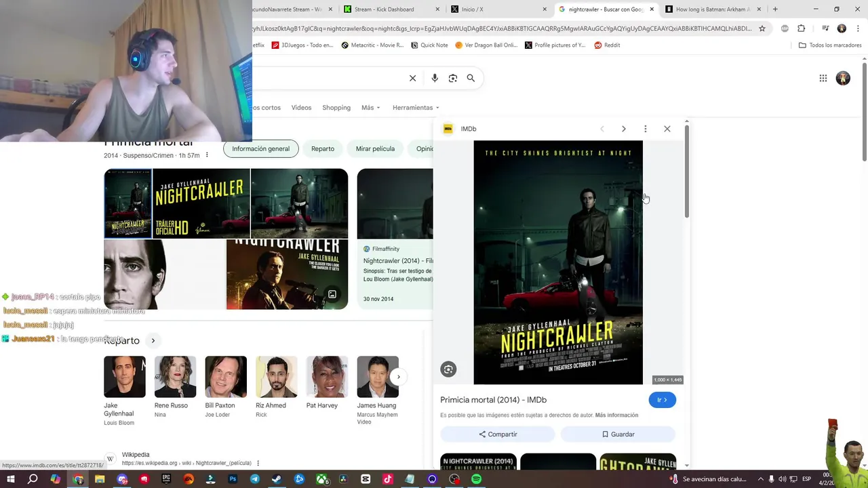Screen dimensions: 868x488
Task: Click the image preview panel scrollbar
Action: pyautogui.click(x=687, y=171)
